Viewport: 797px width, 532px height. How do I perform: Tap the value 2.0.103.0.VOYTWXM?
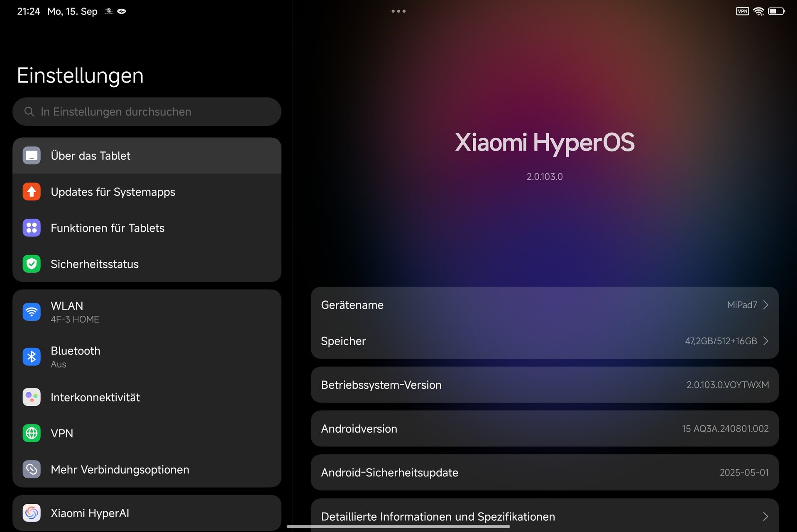click(727, 385)
